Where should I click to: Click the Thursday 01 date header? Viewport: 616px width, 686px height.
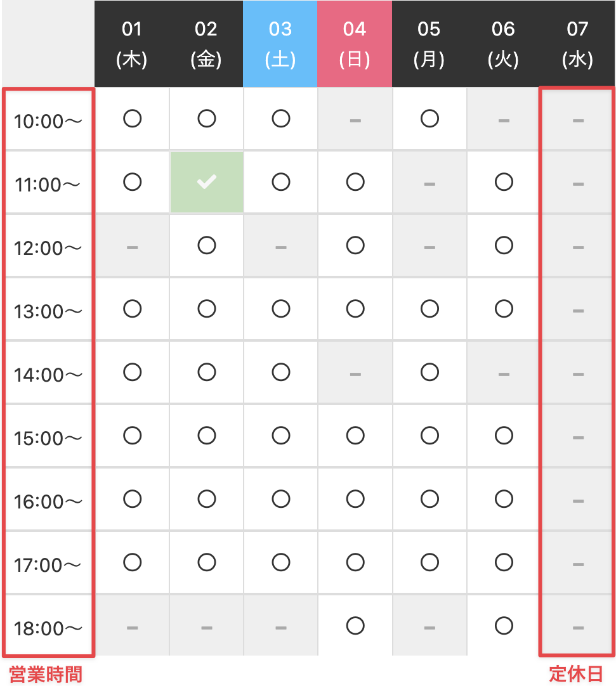[x=132, y=44]
